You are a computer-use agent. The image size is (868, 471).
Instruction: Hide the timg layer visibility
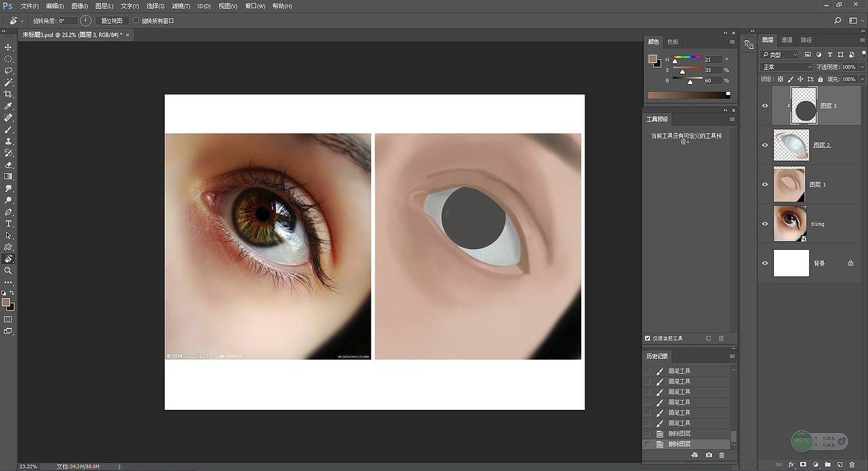[765, 224]
